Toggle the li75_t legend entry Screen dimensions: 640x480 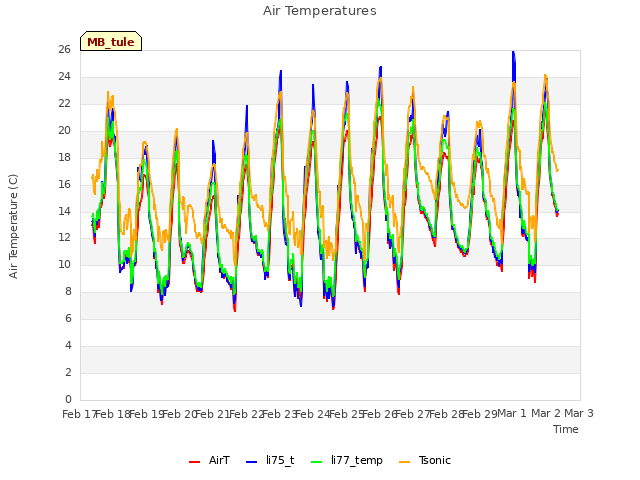coord(270,460)
